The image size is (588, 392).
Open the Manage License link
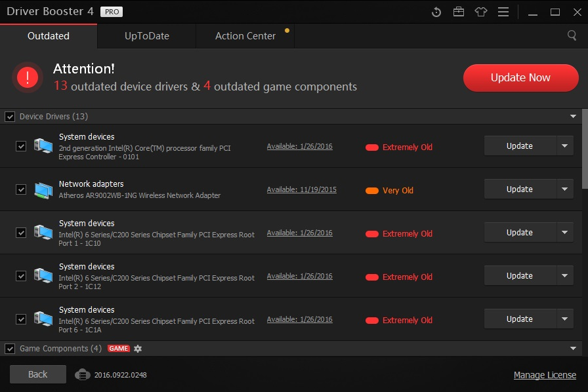point(545,375)
